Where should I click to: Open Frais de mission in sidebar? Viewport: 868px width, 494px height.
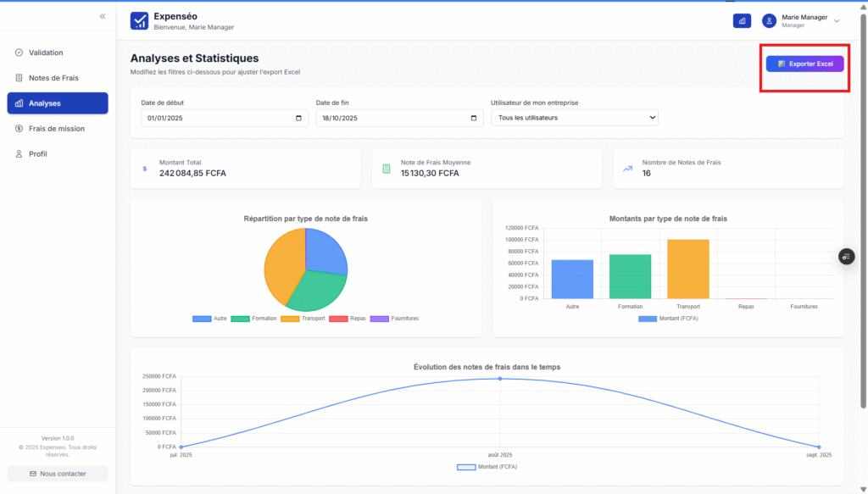click(56, 129)
